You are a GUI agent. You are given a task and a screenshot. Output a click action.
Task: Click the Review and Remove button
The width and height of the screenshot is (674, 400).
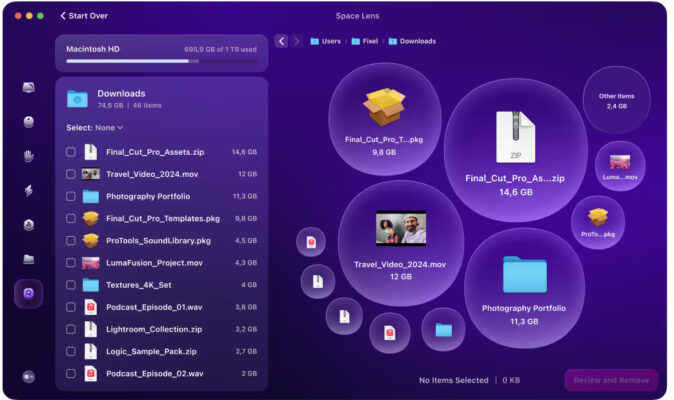pyautogui.click(x=611, y=380)
